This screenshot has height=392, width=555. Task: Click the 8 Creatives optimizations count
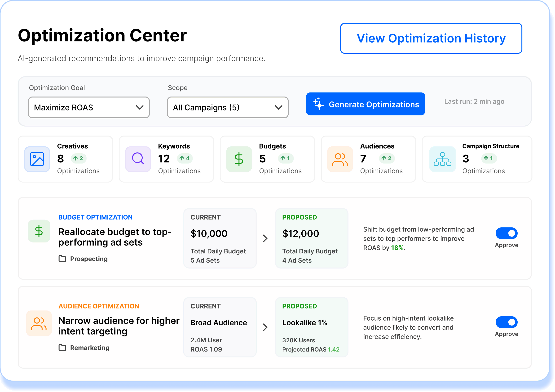pyautogui.click(x=60, y=159)
